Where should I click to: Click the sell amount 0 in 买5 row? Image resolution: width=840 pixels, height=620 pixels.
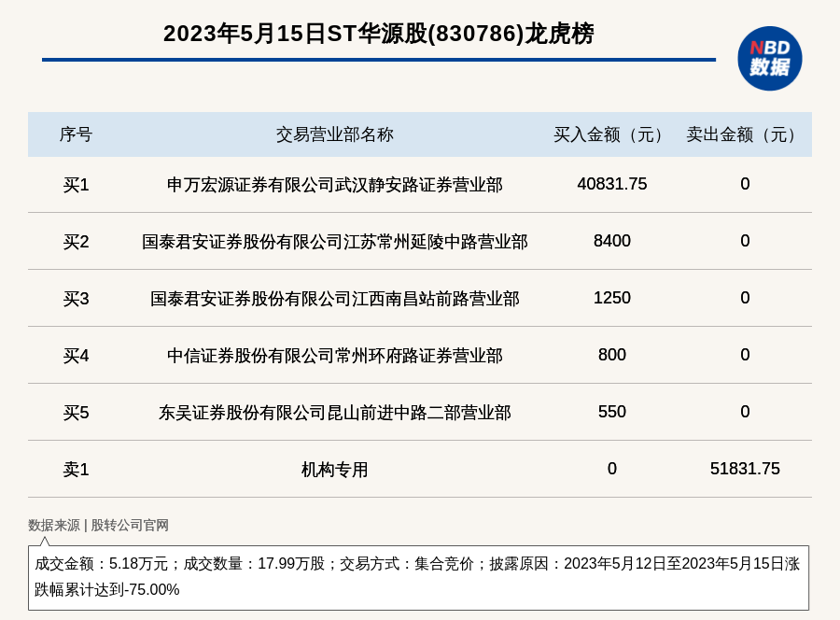click(x=745, y=412)
